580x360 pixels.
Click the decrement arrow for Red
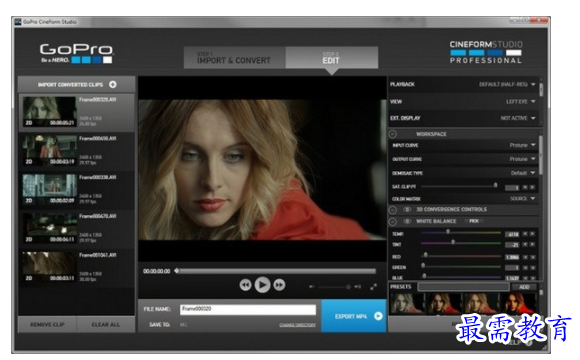[x=525, y=257]
